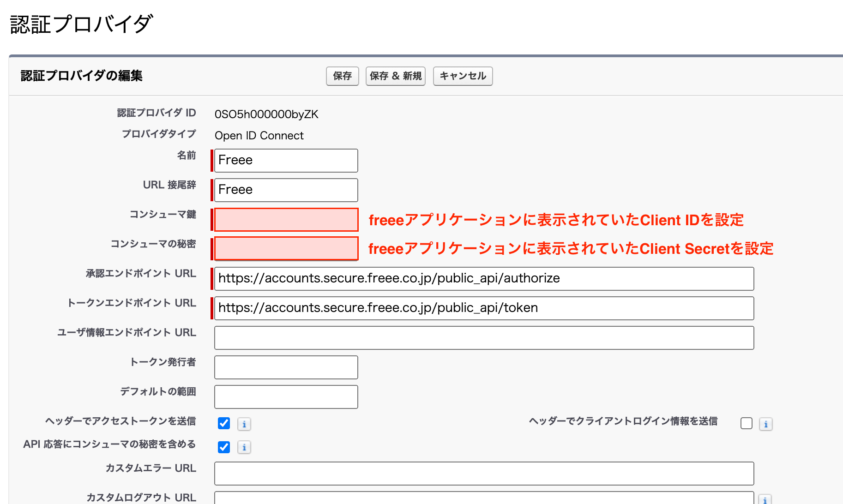Screen dimensions: 843x504
Task: Click the 認証プロバイダの編集 section heading
Action: (x=82, y=76)
